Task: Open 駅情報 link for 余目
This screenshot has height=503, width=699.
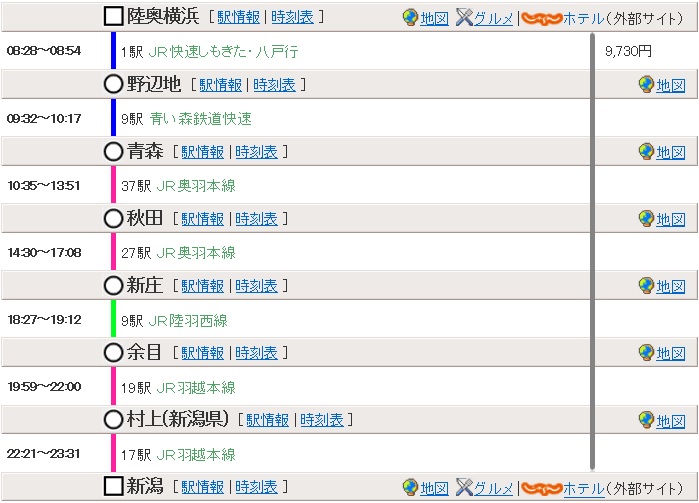Action: point(202,353)
